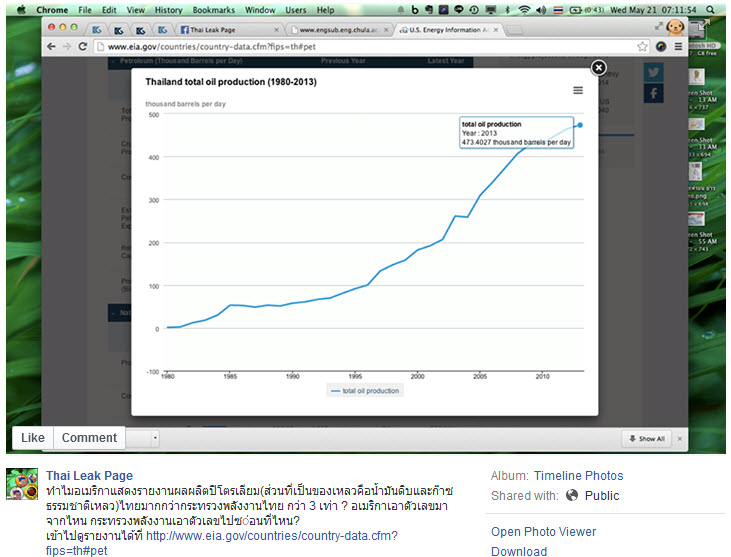731x557 pixels.
Task: Open the Edit menu
Action: [109, 10]
